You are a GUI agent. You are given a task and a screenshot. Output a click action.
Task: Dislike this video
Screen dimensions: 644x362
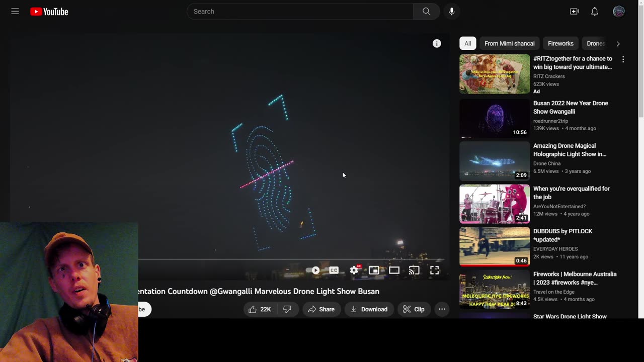[x=287, y=309]
